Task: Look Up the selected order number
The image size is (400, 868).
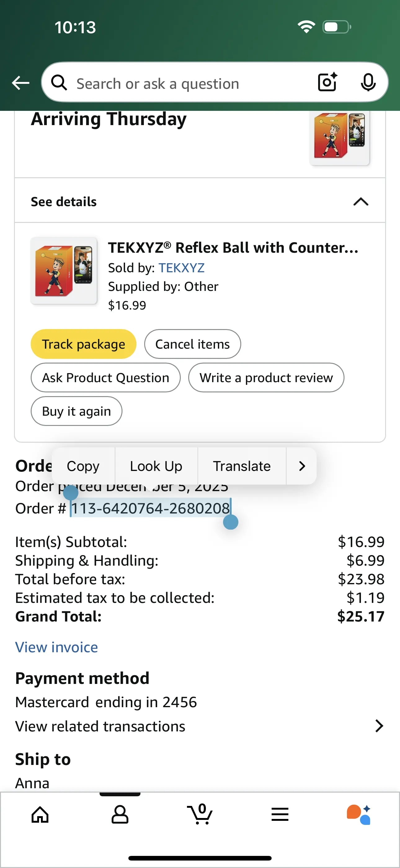Action: 156,466
